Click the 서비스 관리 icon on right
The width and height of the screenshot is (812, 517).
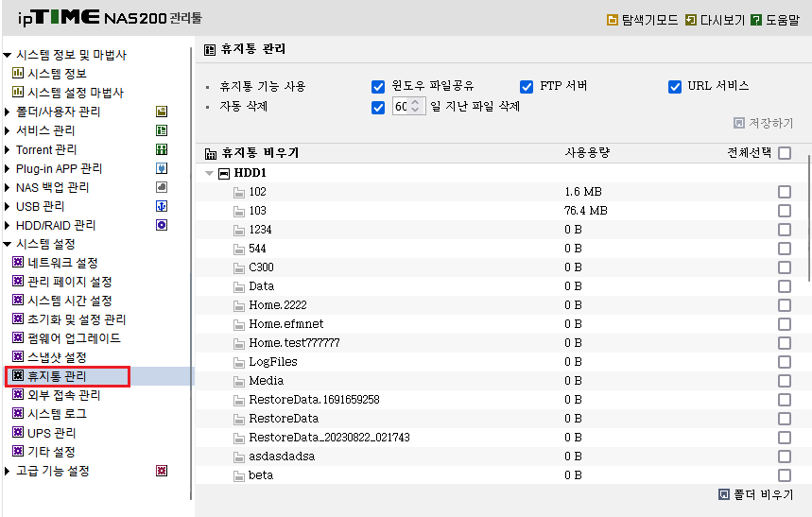tap(162, 130)
